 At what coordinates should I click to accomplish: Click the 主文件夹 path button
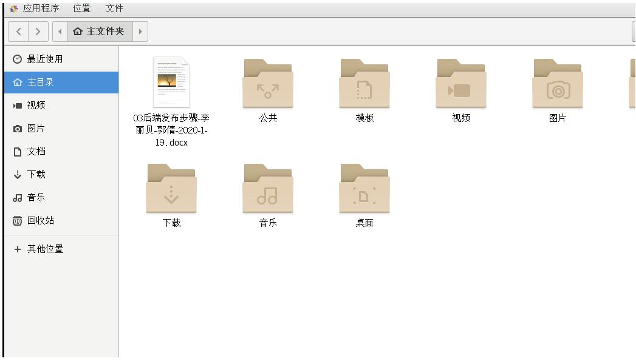pyautogui.click(x=100, y=32)
